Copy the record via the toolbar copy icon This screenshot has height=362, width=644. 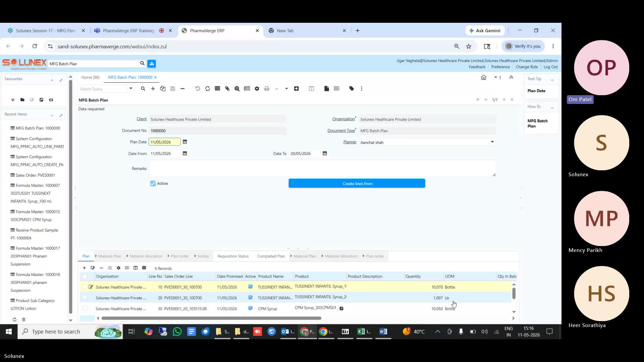pos(163,89)
